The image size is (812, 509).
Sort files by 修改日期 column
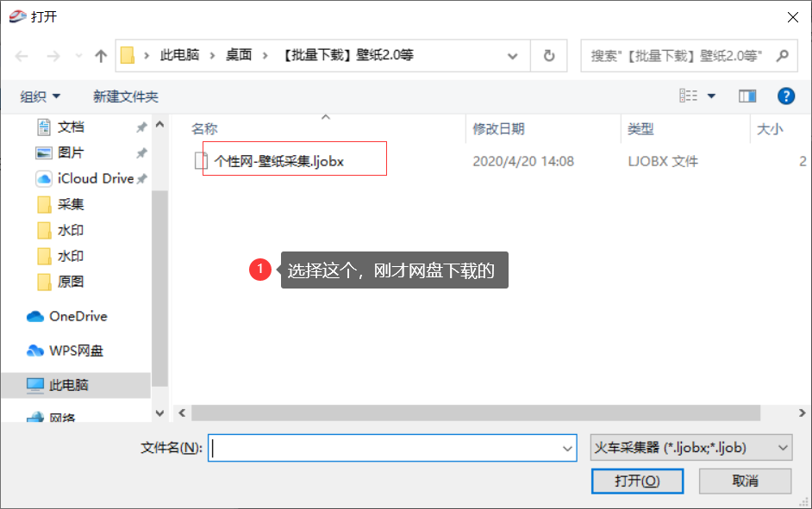click(x=498, y=129)
